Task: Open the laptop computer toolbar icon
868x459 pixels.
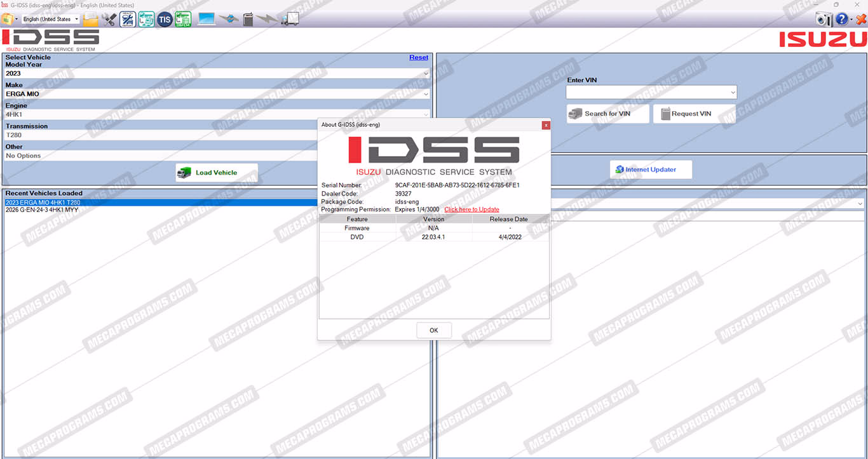Action: [207, 19]
